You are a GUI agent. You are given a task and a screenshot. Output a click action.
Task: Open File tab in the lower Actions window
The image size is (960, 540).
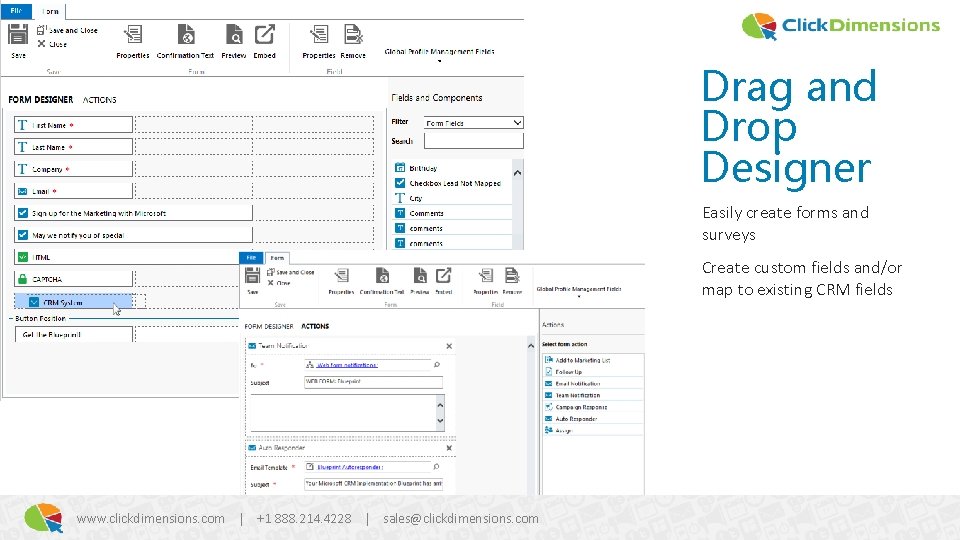[251, 258]
